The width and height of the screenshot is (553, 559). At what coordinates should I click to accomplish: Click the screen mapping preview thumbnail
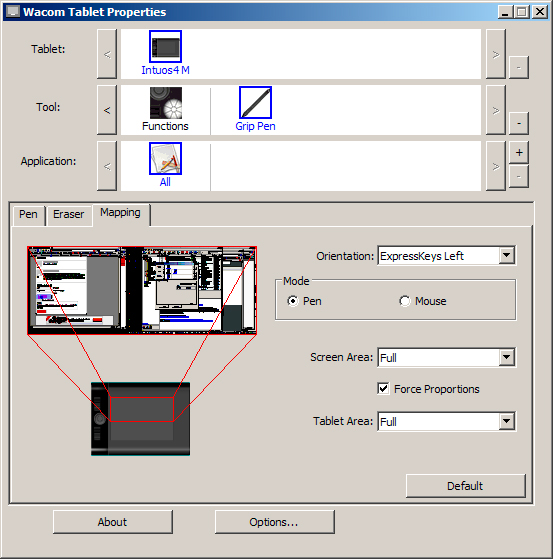pos(142,290)
